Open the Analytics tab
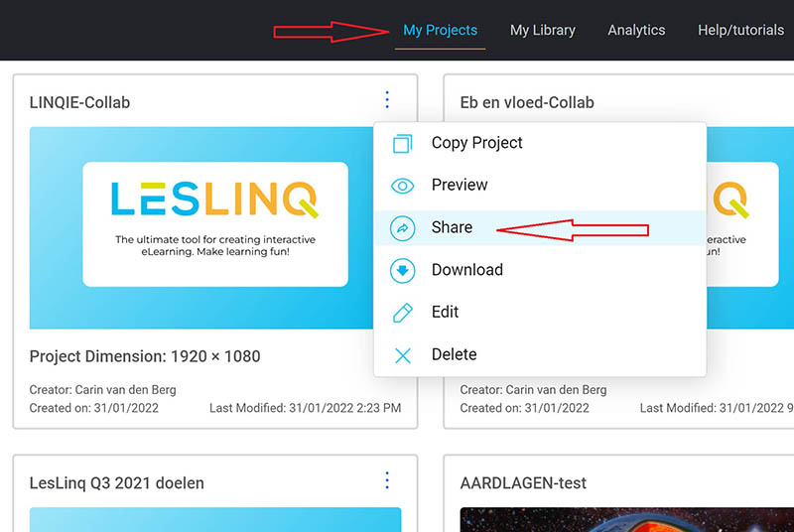The image size is (794, 532). coord(636,31)
